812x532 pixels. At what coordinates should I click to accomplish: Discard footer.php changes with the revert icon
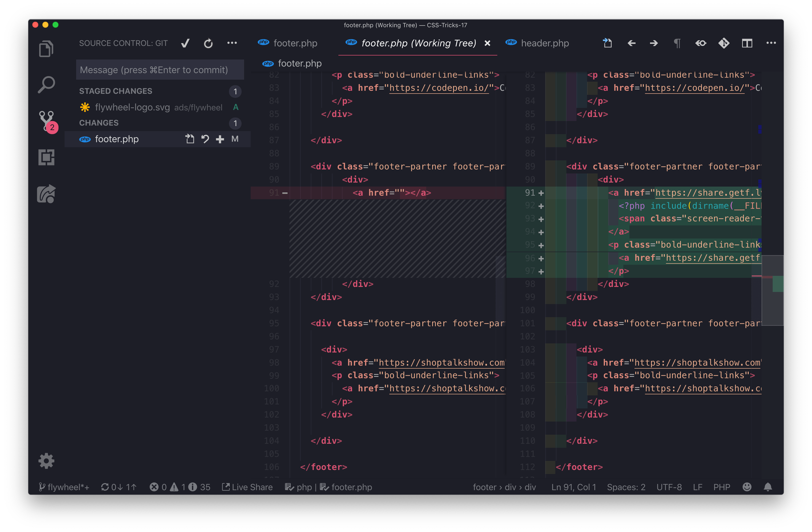[205, 139]
